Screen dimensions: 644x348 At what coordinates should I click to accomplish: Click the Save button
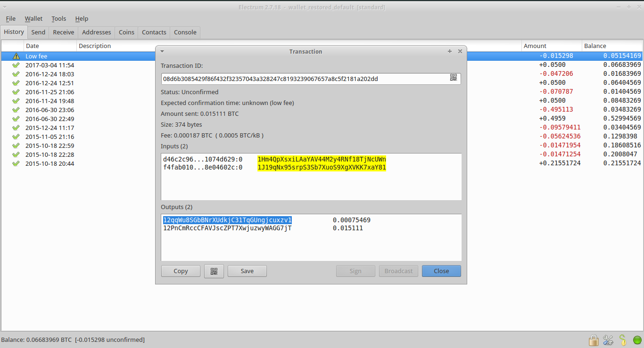click(247, 271)
